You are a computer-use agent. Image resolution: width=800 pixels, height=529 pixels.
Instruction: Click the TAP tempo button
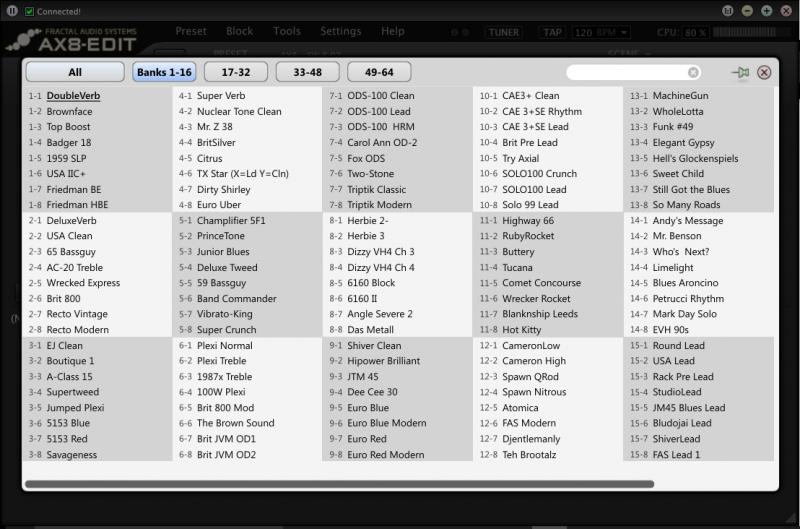pos(552,33)
